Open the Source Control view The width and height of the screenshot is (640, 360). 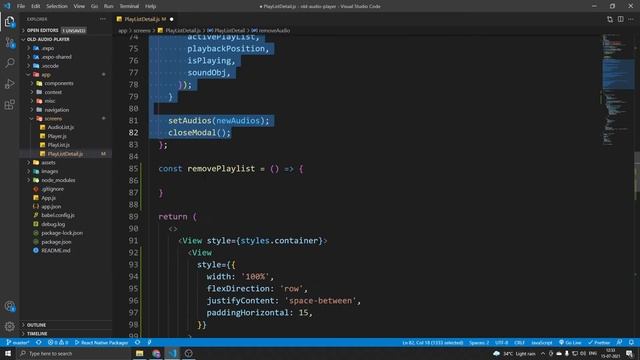(x=9, y=42)
